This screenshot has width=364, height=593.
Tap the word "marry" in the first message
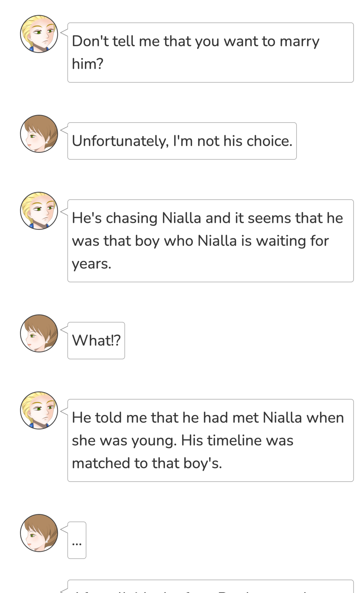pos(299,41)
